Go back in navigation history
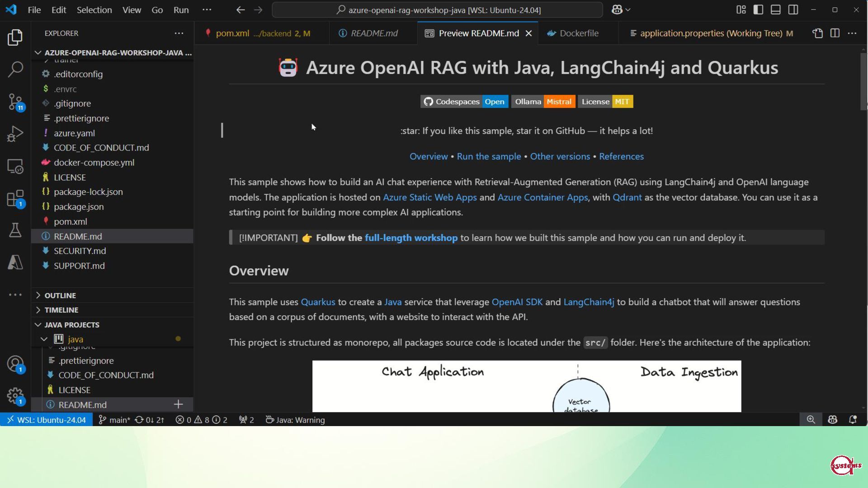 click(241, 10)
